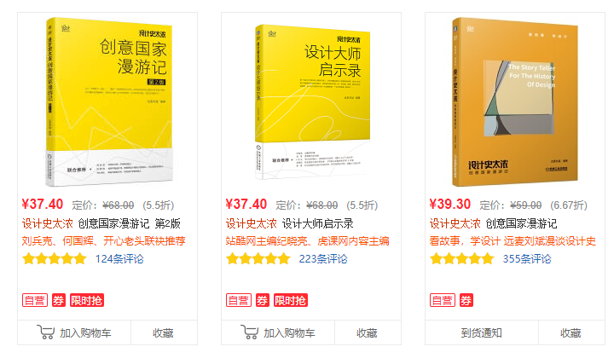Viewport: 614px width, 364px height.
Task: Add 创意国家漫游记 第2版 to shopping cart
Action: pos(74,332)
